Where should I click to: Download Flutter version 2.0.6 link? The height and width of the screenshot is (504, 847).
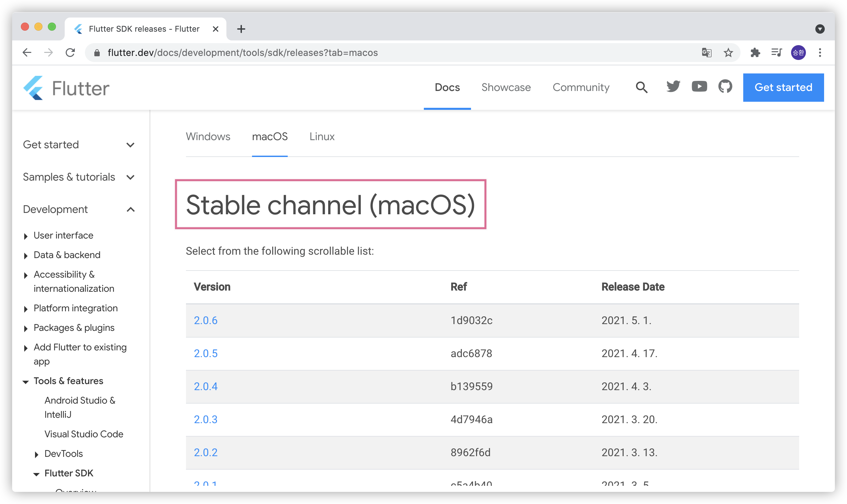[x=206, y=320]
